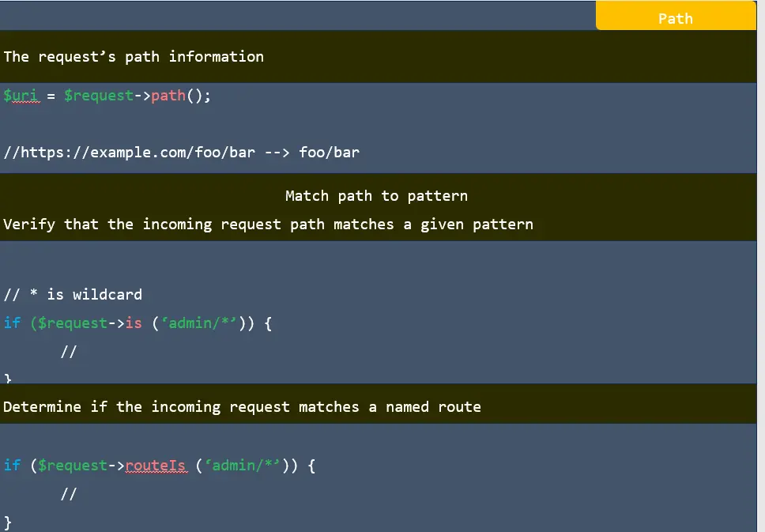Select the request path information header

(134, 56)
